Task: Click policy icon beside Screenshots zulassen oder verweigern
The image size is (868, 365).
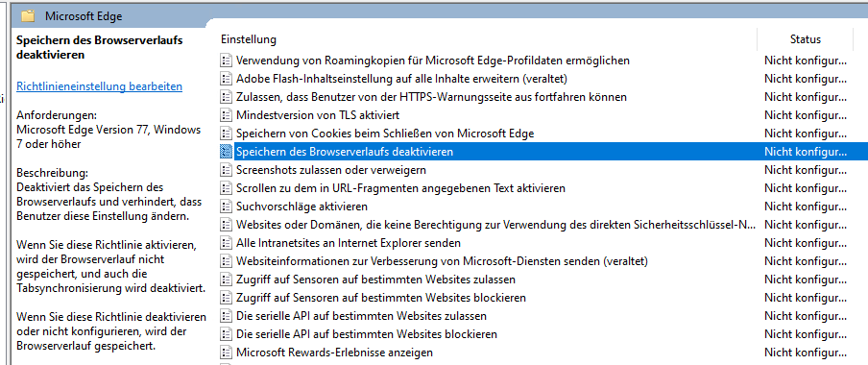Action: click(226, 170)
